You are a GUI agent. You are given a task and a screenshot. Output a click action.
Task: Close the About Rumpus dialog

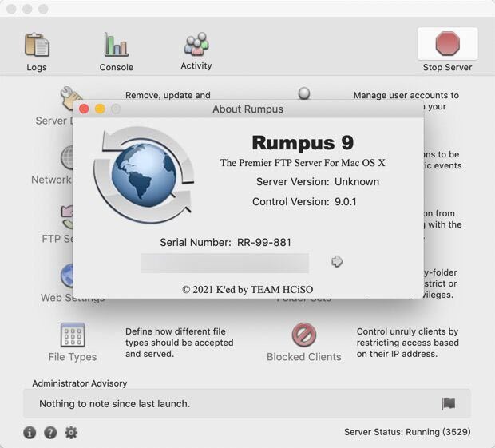pyautogui.click(x=84, y=109)
